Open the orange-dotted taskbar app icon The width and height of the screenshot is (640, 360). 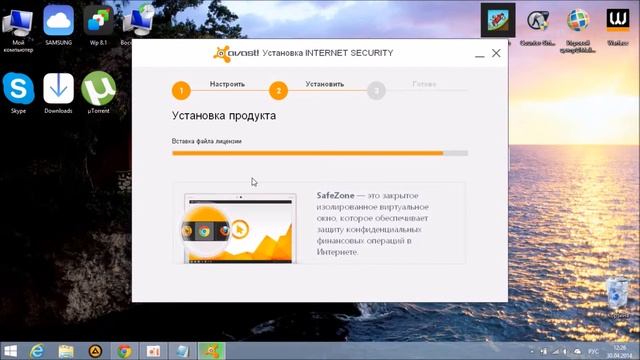point(153,351)
